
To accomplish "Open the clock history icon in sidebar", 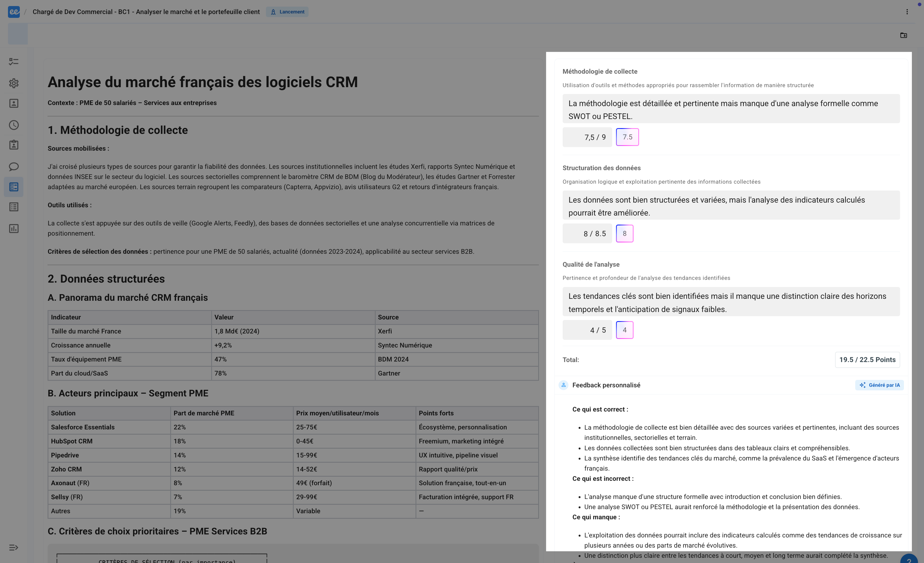I will coord(14,125).
